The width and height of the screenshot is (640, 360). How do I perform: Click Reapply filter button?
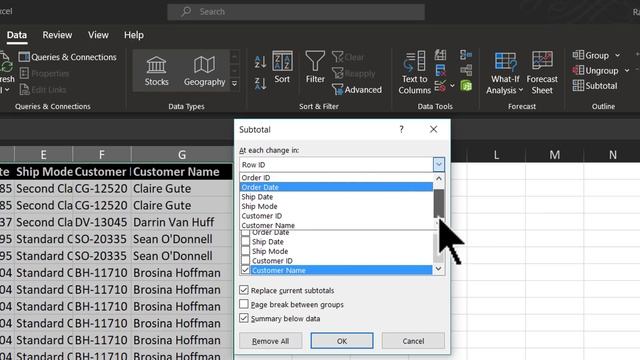click(353, 73)
